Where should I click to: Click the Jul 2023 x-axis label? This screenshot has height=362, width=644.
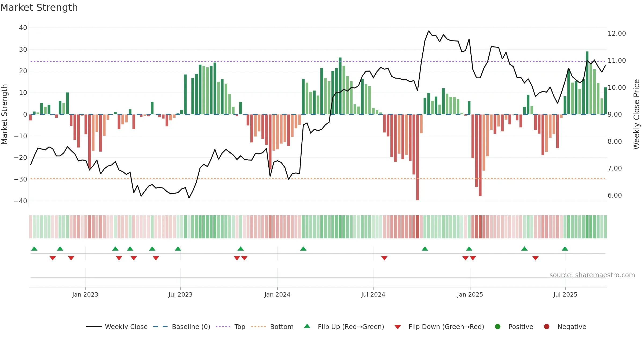point(180,294)
